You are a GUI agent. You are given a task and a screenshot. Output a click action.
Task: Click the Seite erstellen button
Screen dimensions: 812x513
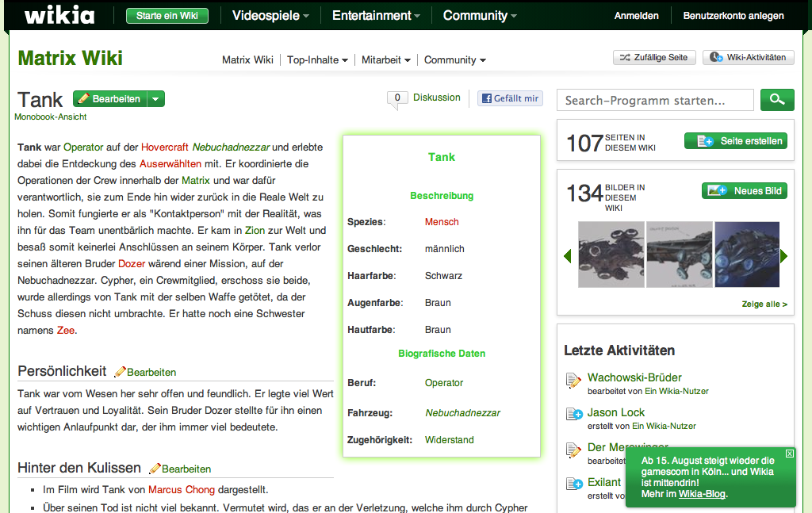735,141
